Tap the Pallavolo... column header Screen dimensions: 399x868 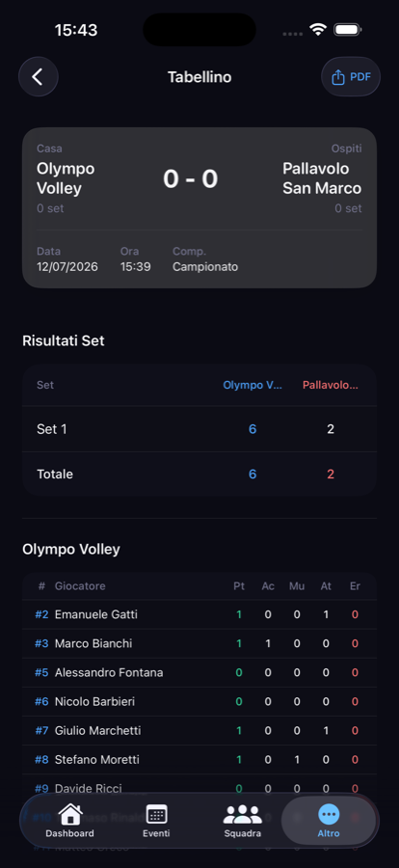tap(331, 385)
